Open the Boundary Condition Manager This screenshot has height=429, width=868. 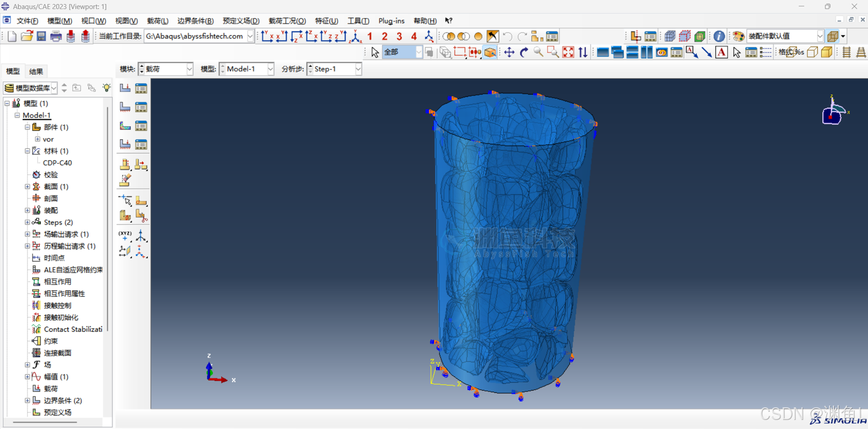[141, 107]
